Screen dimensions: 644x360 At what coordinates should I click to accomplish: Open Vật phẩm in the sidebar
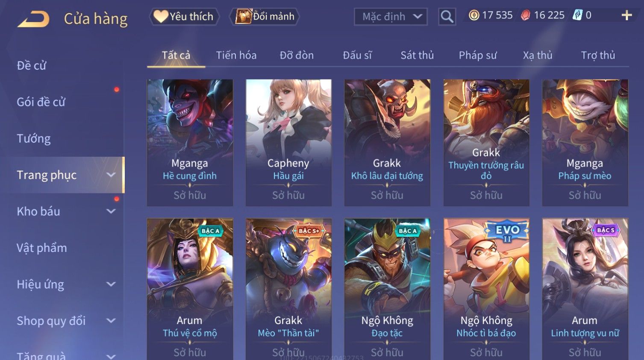[x=42, y=248]
